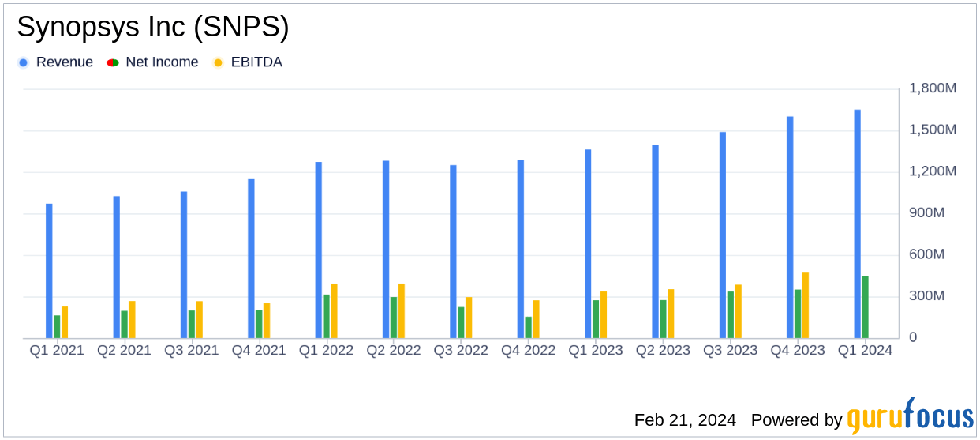
Task: Toggle the Revenue legend entry
Action: coord(55,62)
